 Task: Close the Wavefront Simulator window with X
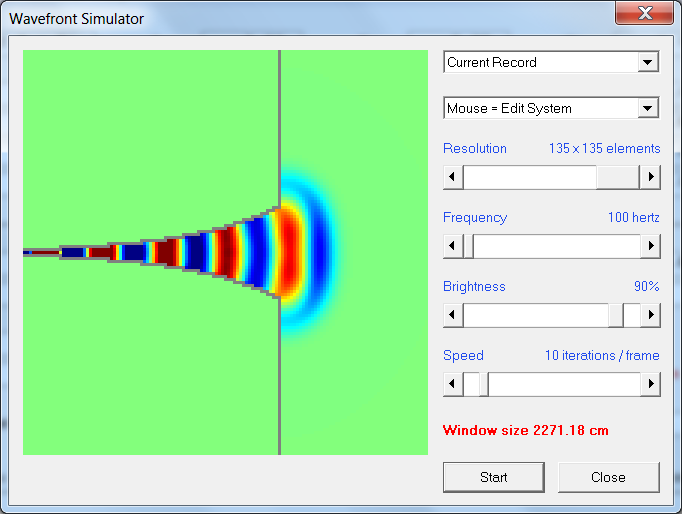(x=645, y=13)
